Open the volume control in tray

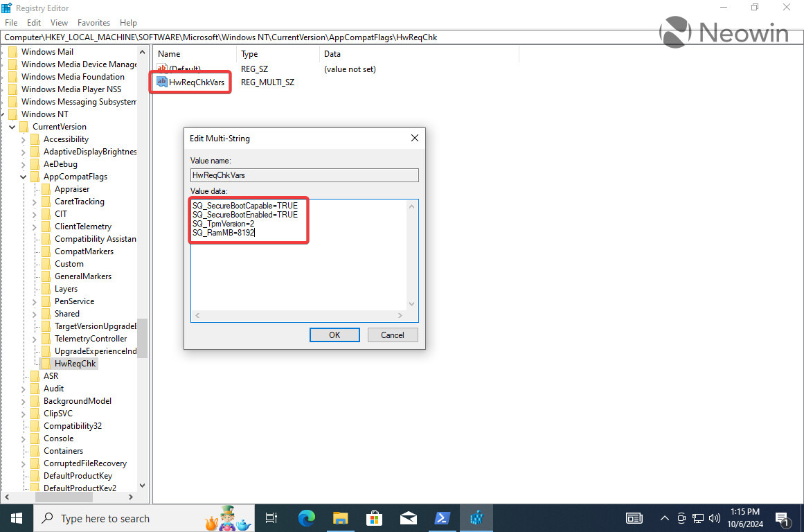click(714, 518)
